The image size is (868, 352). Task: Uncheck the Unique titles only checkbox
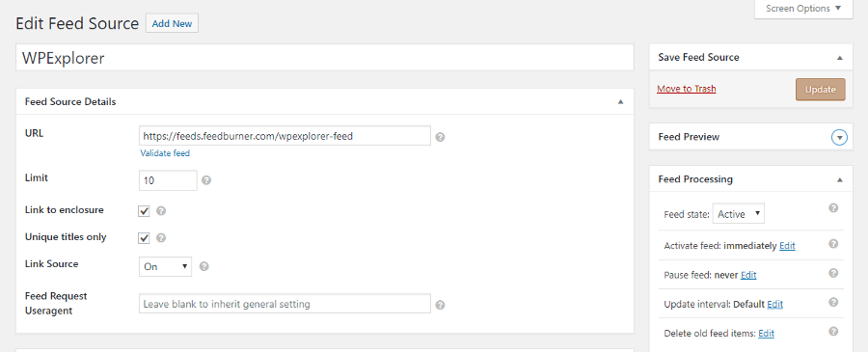coord(145,238)
